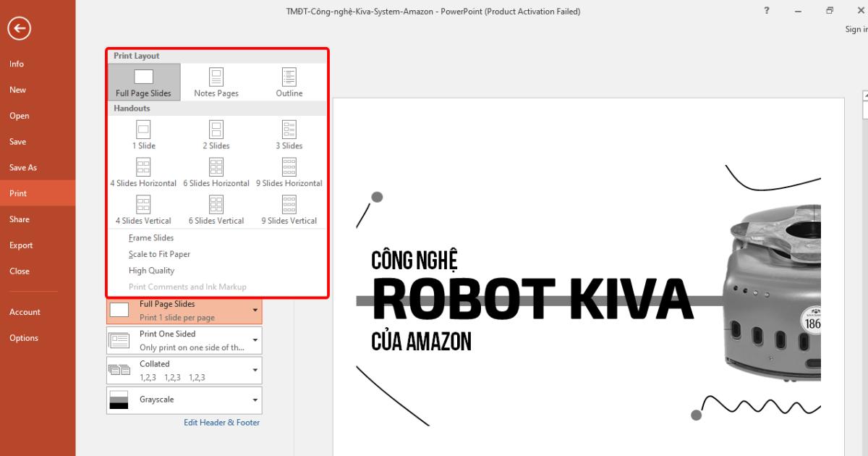Toggle Scale to Fit Paper

point(159,254)
